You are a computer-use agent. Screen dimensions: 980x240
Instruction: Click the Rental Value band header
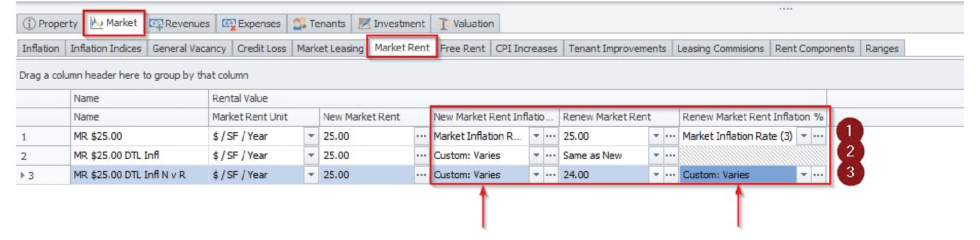pos(517,99)
